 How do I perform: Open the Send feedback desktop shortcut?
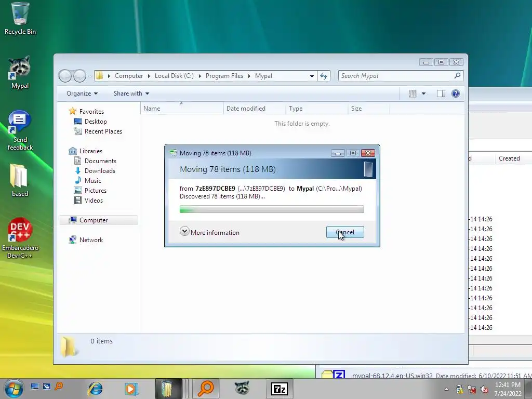20,130
